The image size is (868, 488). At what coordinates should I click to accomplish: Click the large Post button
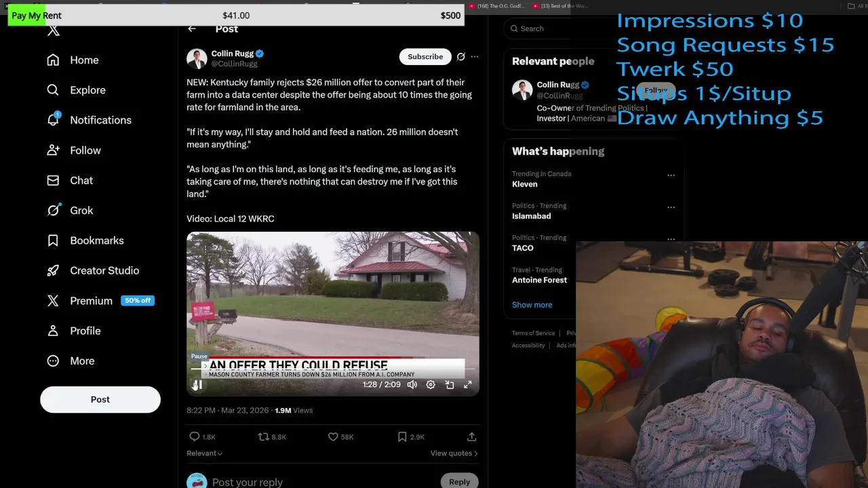100,399
